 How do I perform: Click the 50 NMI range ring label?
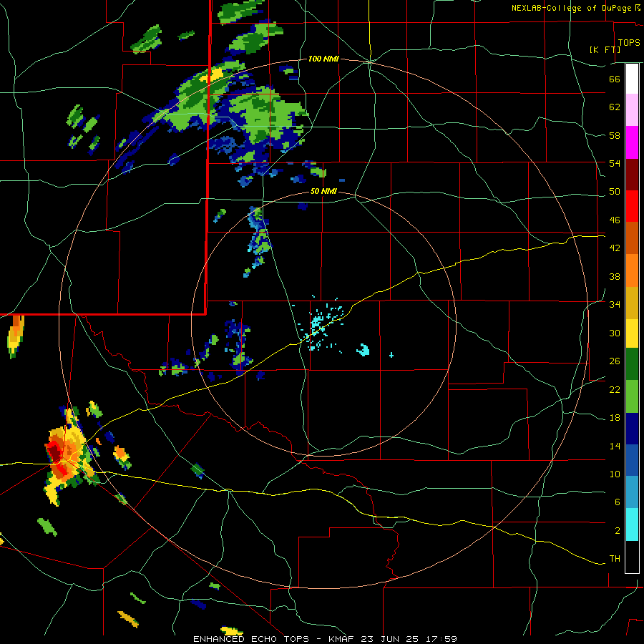tap(323, 191)
